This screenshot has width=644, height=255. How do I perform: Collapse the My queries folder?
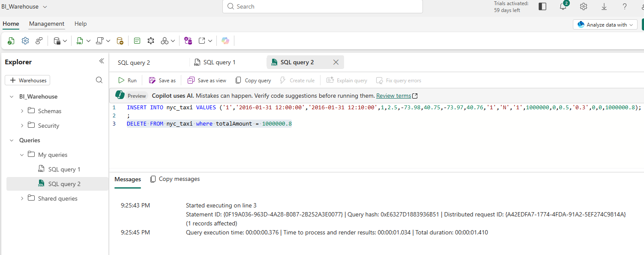pyautogui.click(x=22, y=155)
